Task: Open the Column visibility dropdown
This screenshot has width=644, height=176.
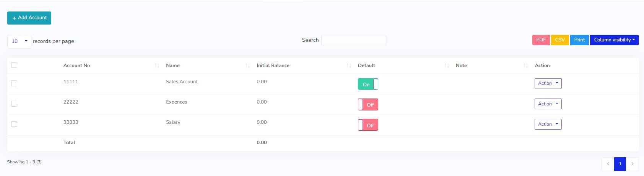Action: (x=614, y=40)
